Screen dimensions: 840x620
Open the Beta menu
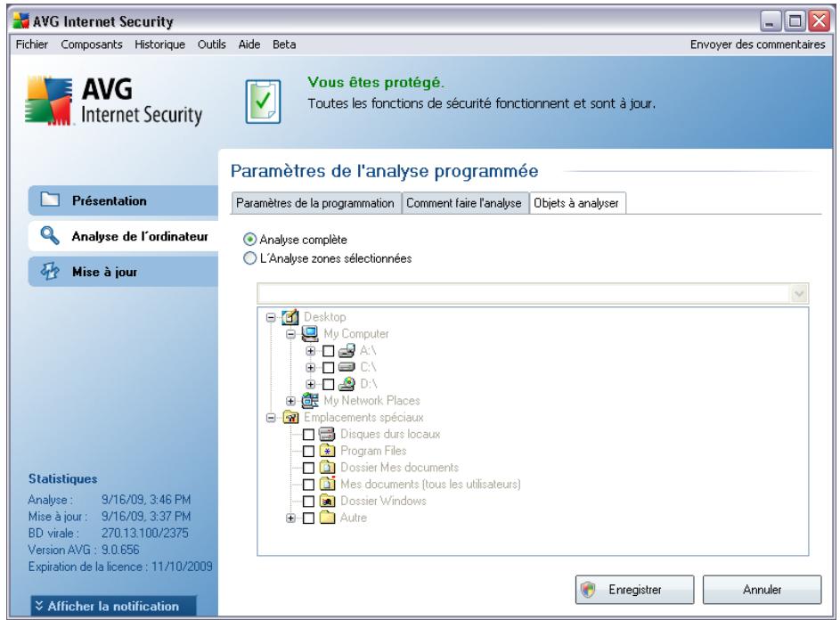284,45
